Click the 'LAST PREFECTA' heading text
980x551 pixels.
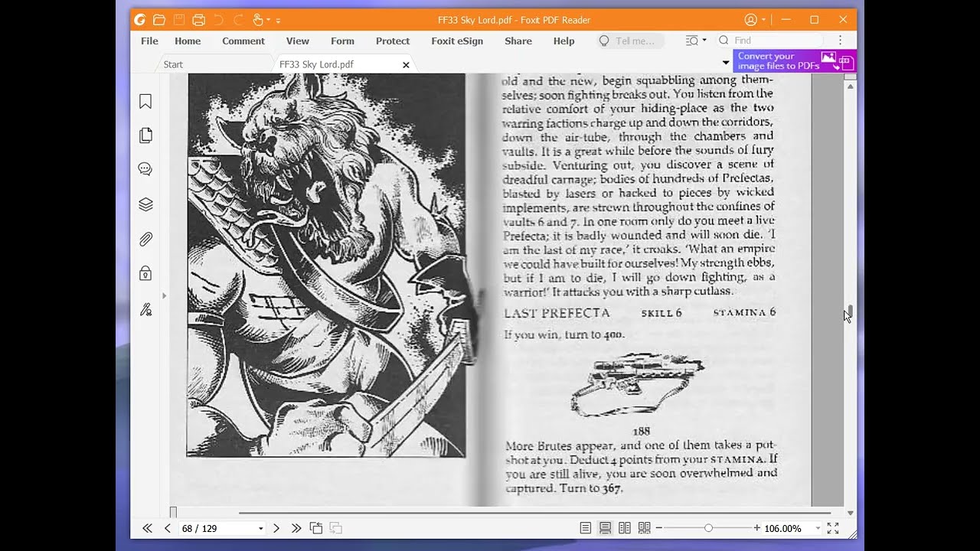(557, 313)
